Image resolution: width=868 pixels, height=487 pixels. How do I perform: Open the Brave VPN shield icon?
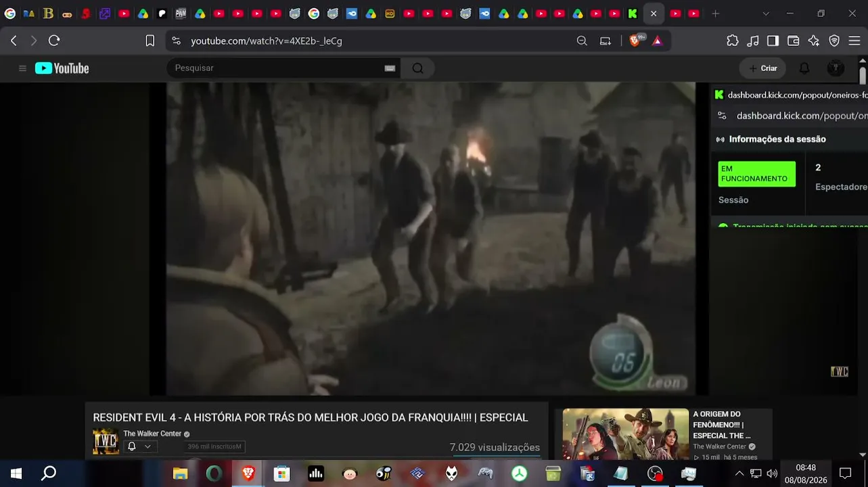click(x=834, y=41)
